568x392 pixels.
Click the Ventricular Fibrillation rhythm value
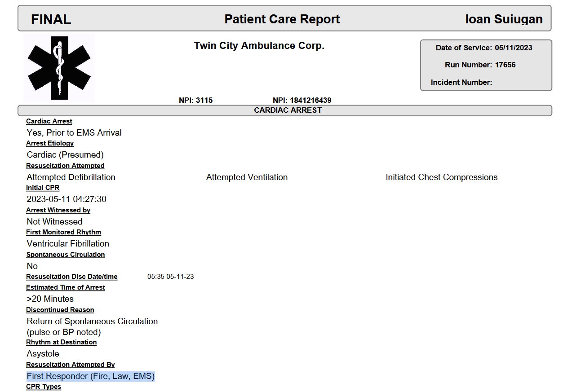pyautogui.click(x=68, y=244)
